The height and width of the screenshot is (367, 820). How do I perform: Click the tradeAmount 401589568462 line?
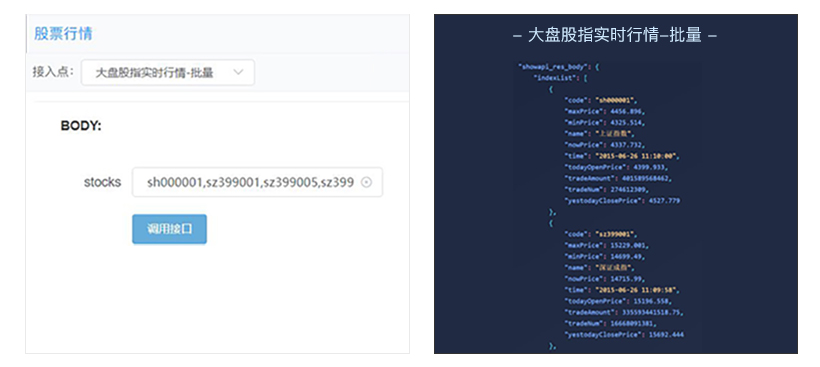pyautogui.click(x=619, y=178)
